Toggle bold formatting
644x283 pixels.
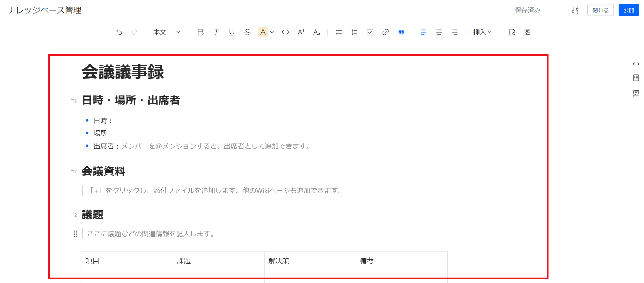(x=200, y=32)
